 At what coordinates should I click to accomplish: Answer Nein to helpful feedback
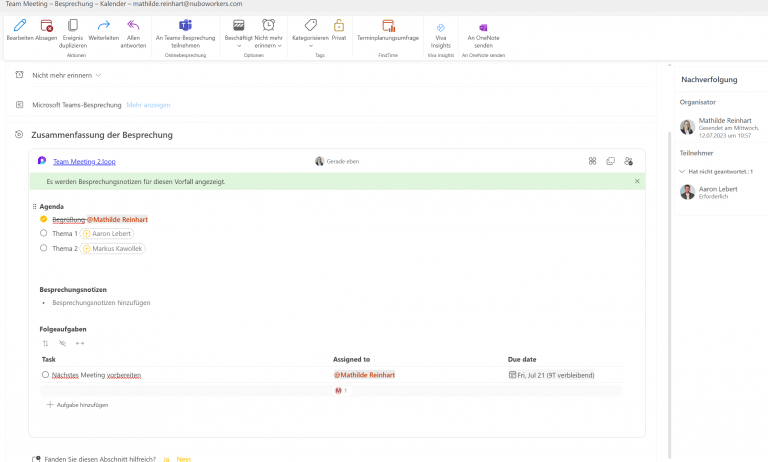coord(184,459)
